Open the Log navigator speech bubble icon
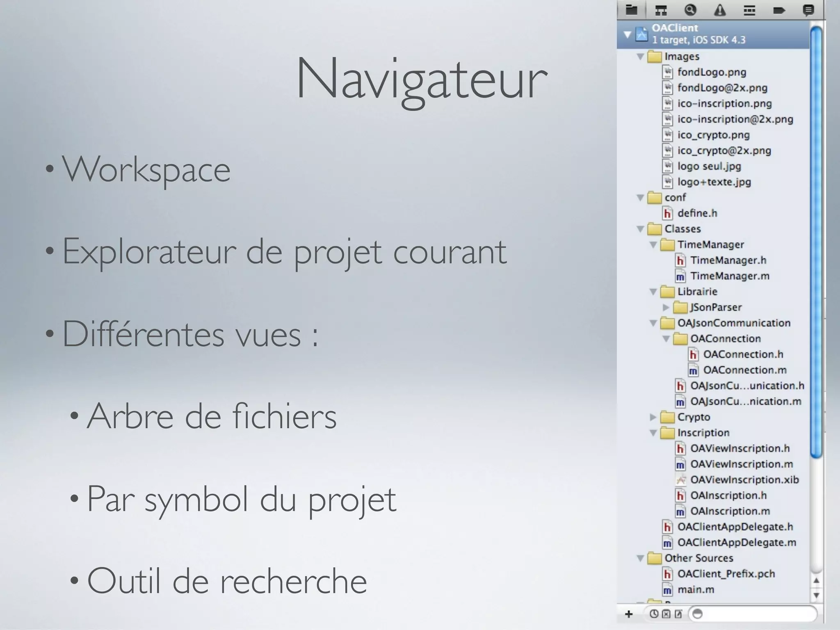840x630 pixels. pyautogui.click(x=808, y=10)
